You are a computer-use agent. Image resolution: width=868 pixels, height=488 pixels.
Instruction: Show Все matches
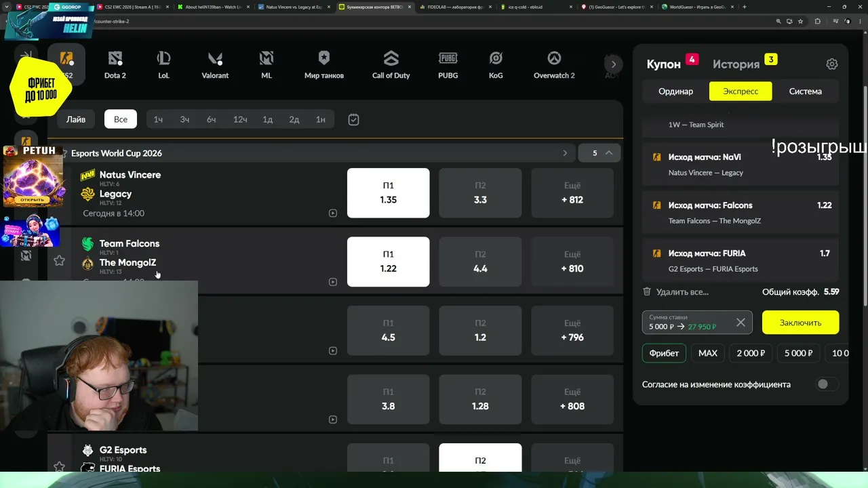(x=121, y=119)
